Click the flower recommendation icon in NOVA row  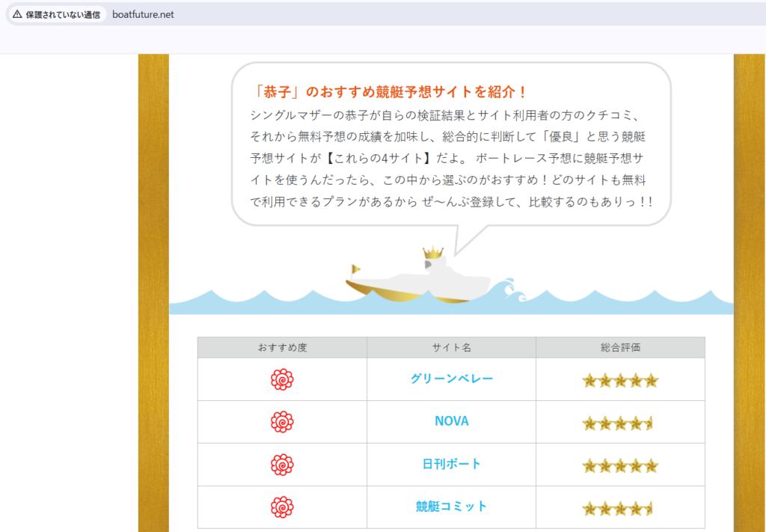(282, 422)
